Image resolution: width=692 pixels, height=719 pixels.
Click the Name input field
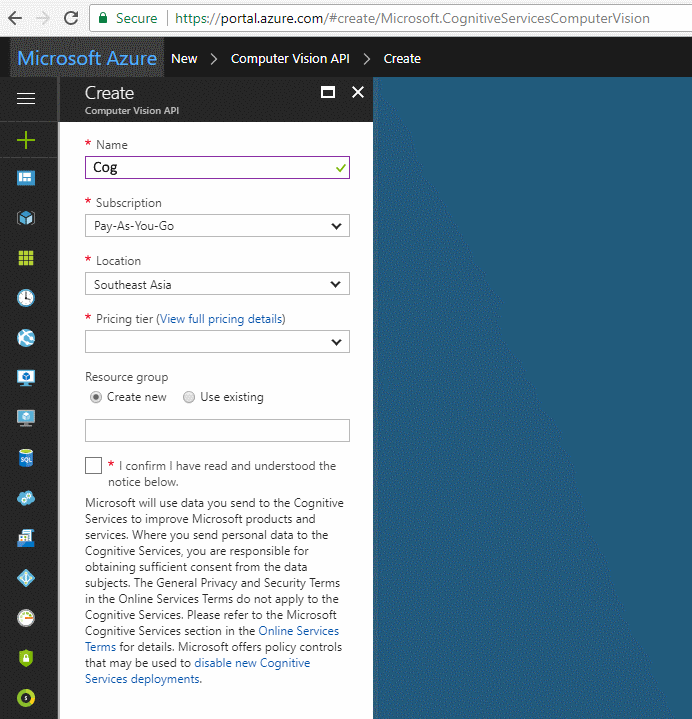(x=217, y=167)
